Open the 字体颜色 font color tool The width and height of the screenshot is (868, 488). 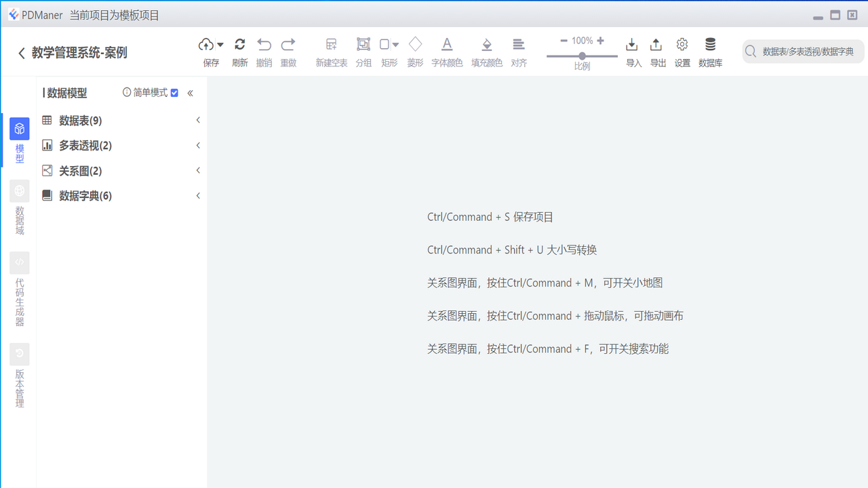[x=446, y=51]
